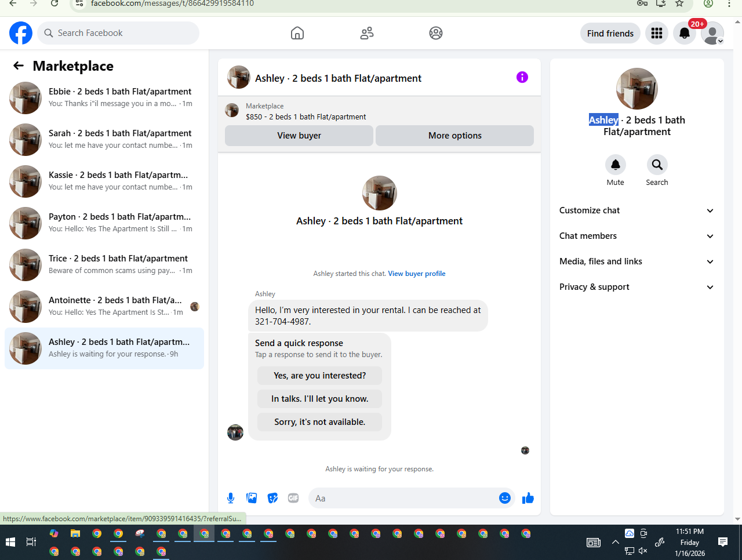Search in conversation with the magnifier icon
742x560 pixels.
(657, 165)
